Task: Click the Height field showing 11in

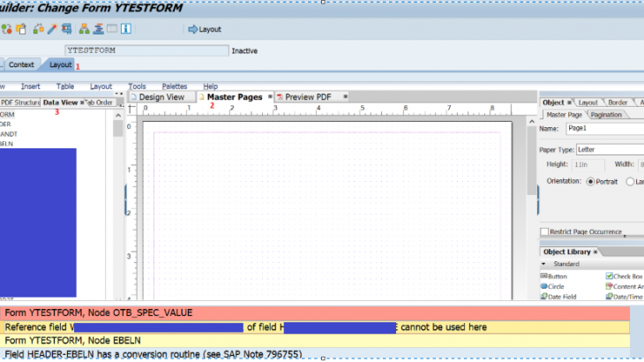Action: pyautogui.click(x=588, y=164)
